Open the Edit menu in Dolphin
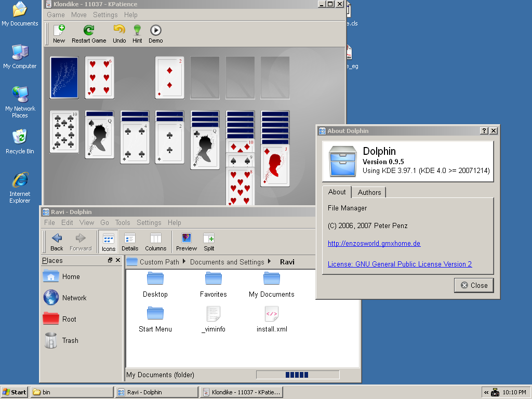Viewport: 532px width, 399px height. pyautogui.click(x=67, y=222)
